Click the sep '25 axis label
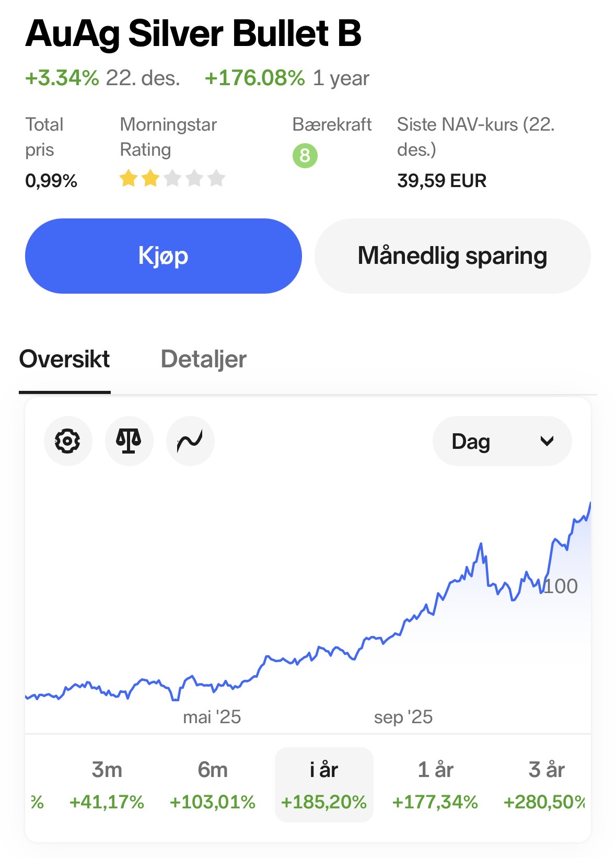 tap(403, 717)
